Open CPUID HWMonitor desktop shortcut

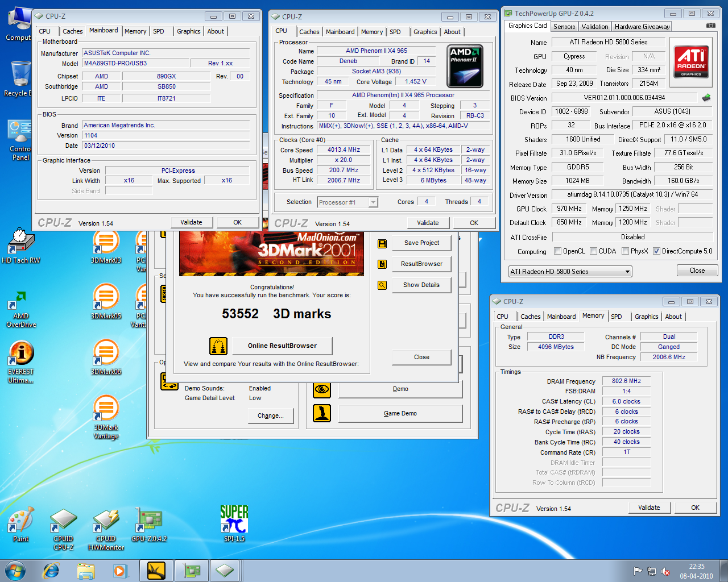pos(106,529)
